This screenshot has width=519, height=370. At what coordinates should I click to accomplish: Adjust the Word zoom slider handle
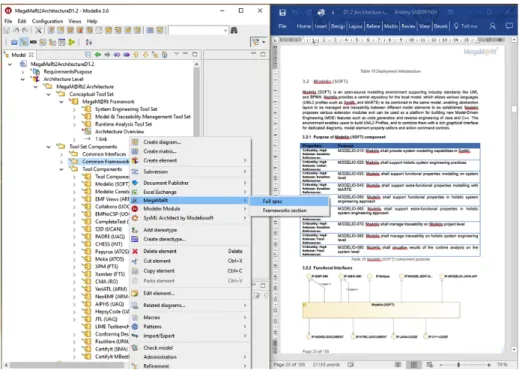pyautogui.click(x=459, y=365)
